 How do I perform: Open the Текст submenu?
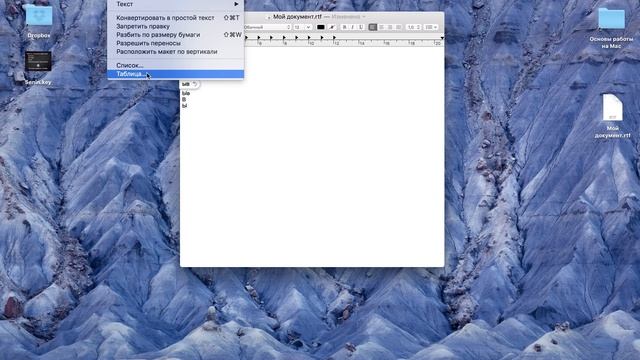tap(176, 4)
